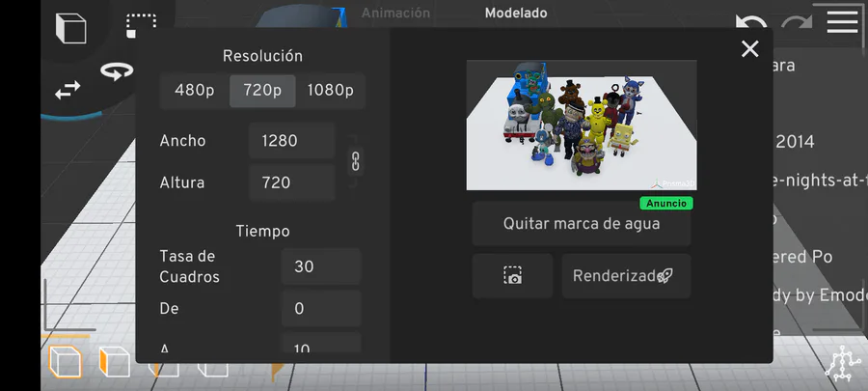The height and width of the screenshot is (391, 868).
Task: Select the dashed box selection tool icon
Action: pyautogui.click(x=141, y=26)
